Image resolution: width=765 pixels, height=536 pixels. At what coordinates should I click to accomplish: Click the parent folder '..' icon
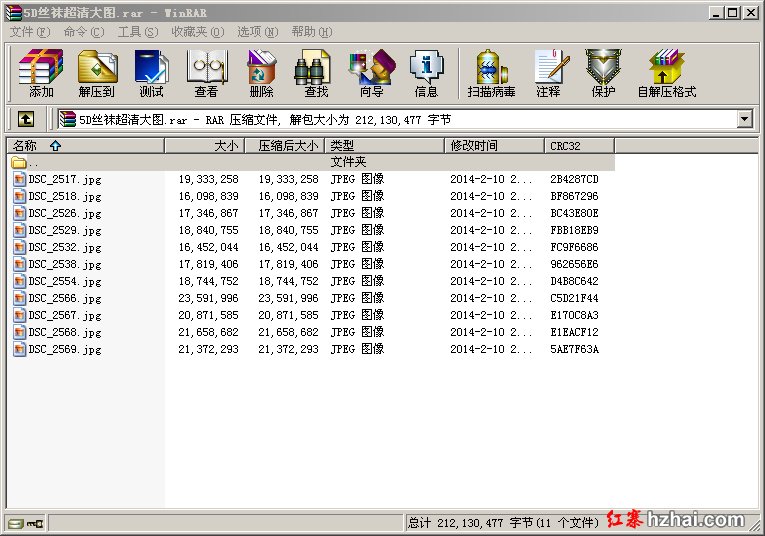point(19,162)
